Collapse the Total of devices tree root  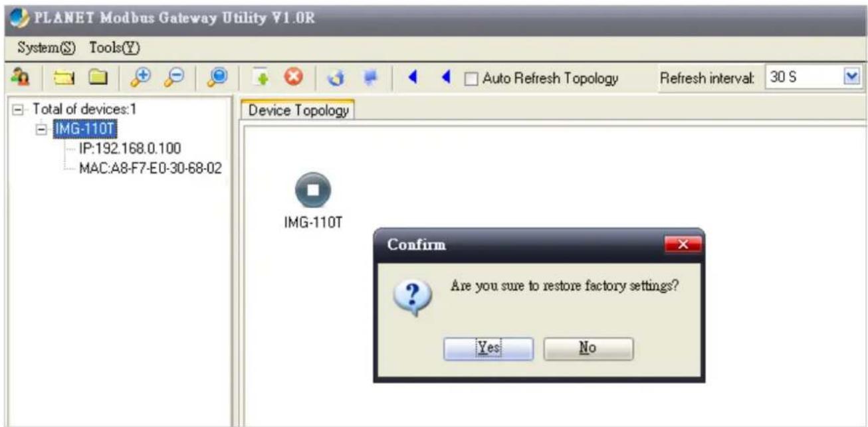(x=17, y=110)
